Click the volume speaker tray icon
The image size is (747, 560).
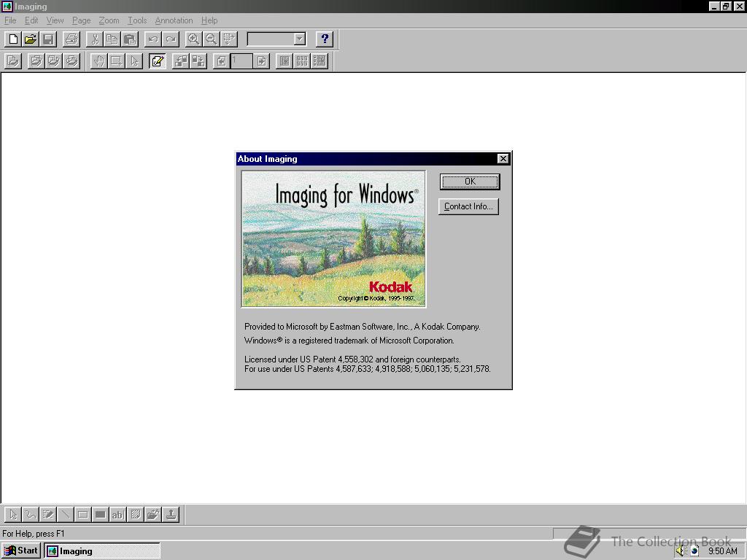681,551
